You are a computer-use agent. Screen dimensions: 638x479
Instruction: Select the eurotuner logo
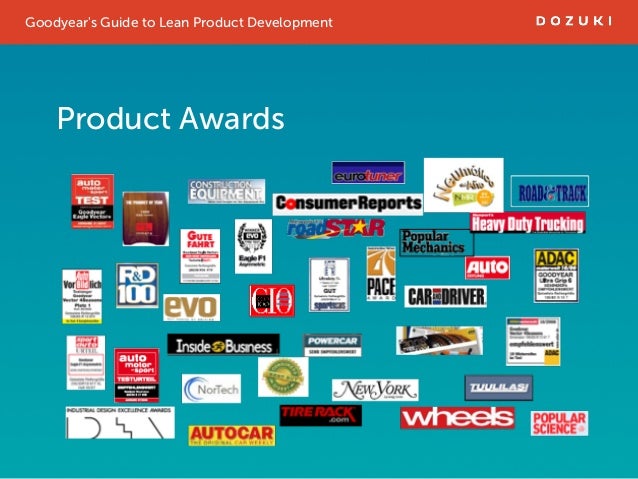coord(368,173)
